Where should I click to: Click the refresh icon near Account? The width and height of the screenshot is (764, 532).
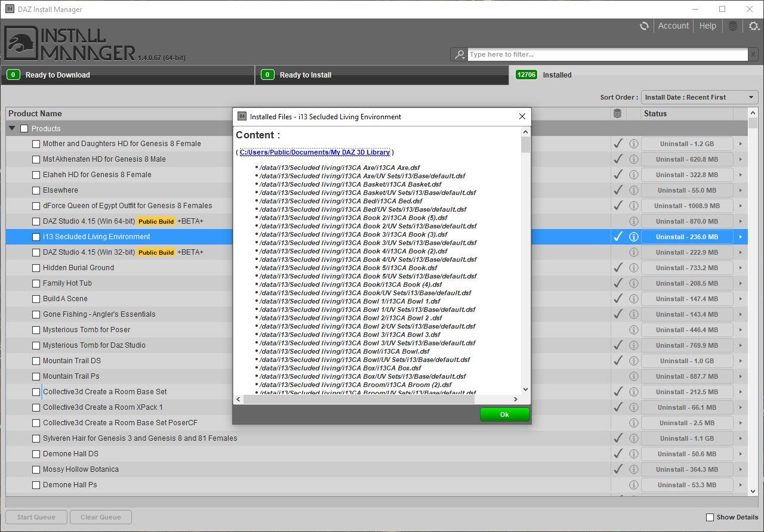(x=644, y=26)
